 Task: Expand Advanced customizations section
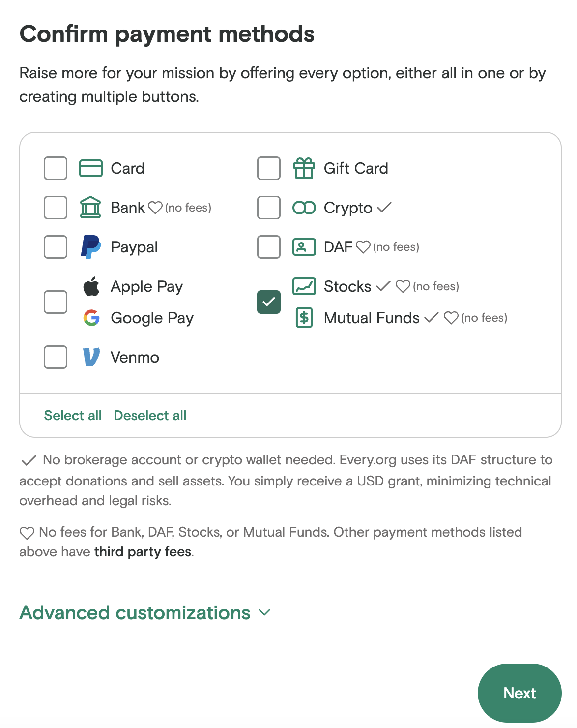145,613
